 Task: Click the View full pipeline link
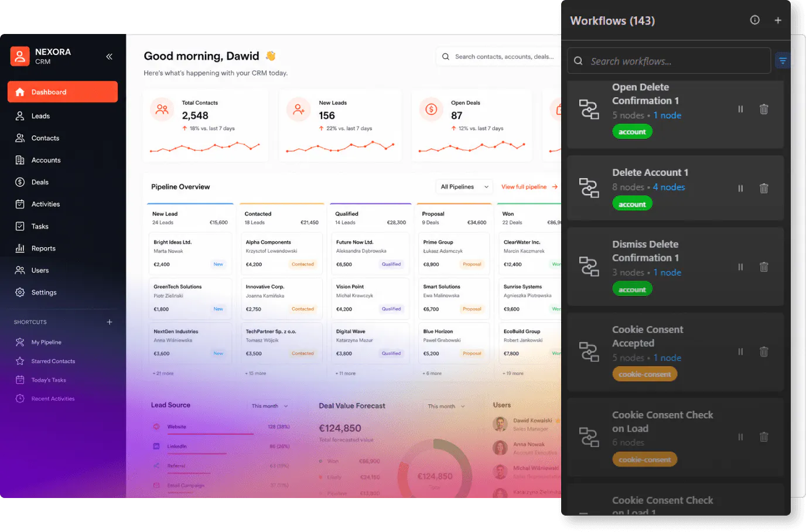click(529, 187)
